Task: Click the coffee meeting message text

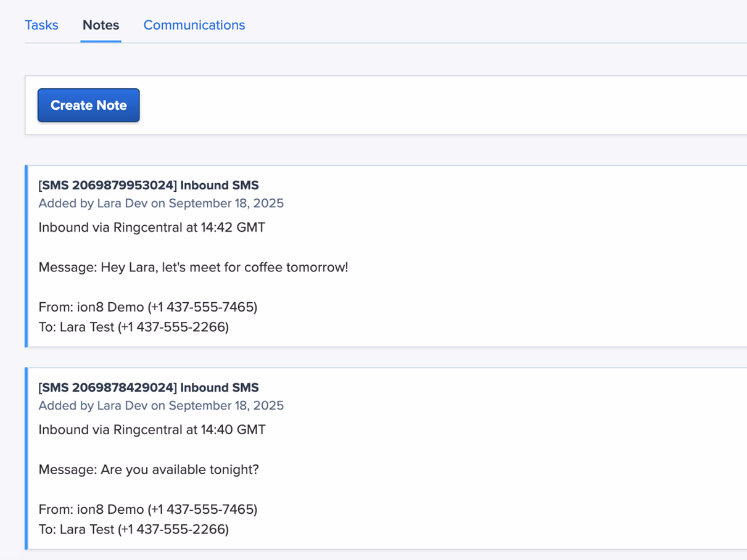Action: (193, 267)
